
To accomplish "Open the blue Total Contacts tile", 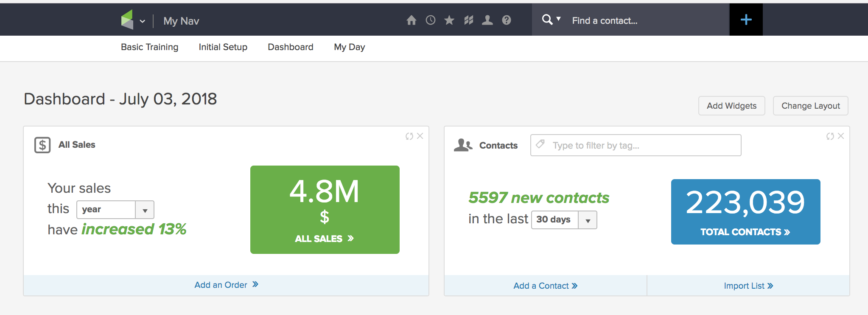I will pyautogui.click(x=746, y=212).
